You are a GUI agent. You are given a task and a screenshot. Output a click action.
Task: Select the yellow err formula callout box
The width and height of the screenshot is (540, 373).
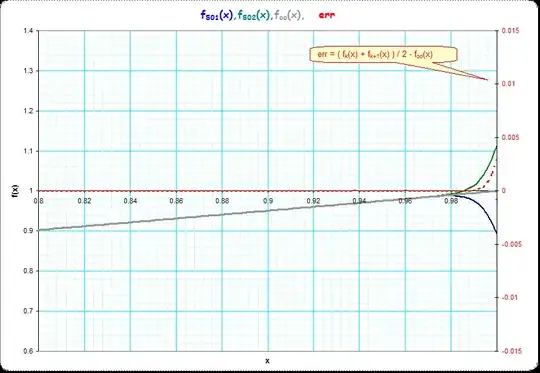383,54
